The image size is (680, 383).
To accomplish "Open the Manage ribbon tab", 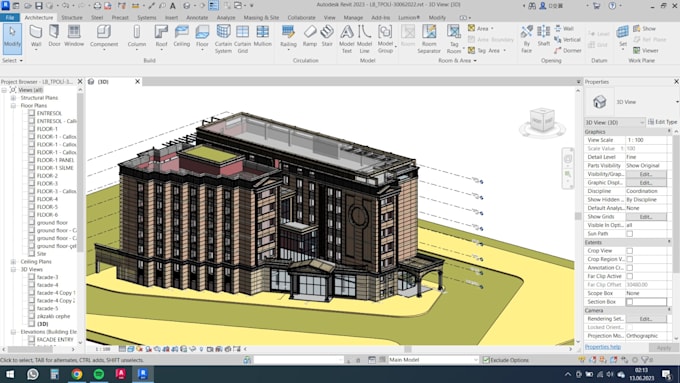I will [x=353, y=17].
